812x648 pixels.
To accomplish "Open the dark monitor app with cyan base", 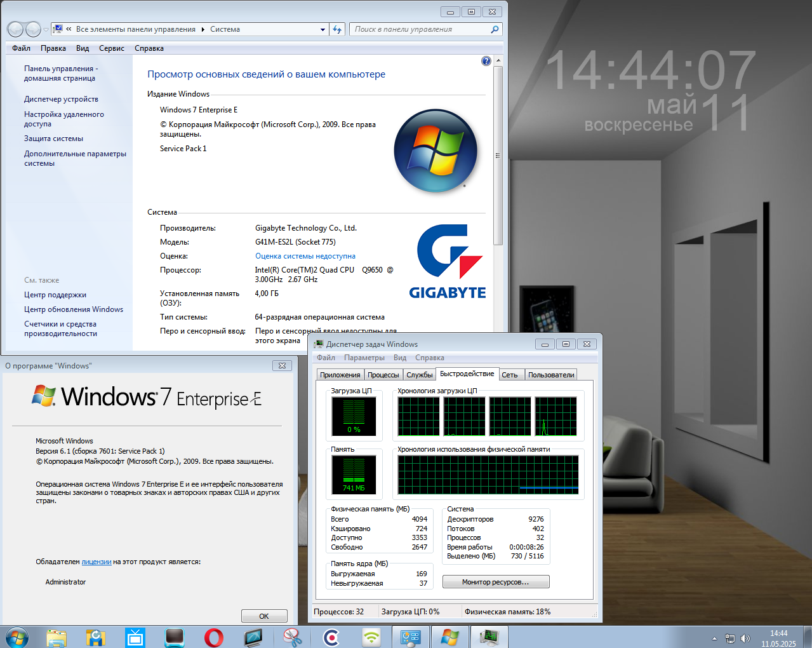I will click(175, 637).
